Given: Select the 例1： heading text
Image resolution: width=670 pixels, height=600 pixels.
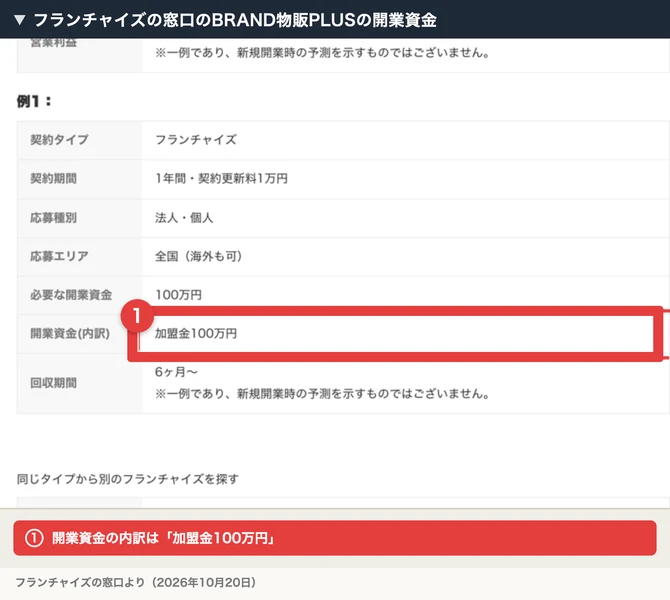Looking at the screenshot, I should click(34, 101).
